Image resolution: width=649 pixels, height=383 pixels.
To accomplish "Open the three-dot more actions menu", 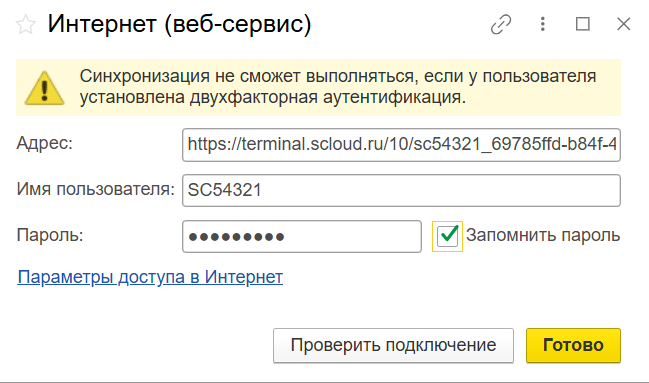I will [543, 24].
